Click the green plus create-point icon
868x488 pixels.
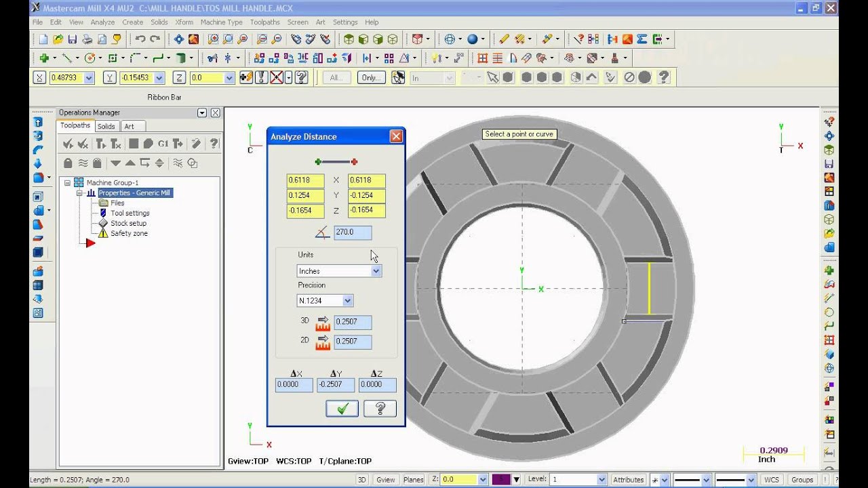pyautogui.click(x=44, y=58)
